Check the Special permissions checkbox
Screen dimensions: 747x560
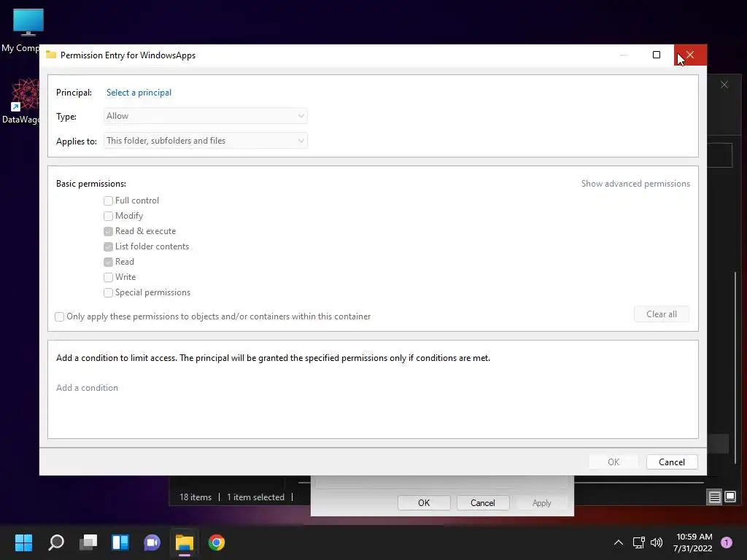click(x=108, y=292)
